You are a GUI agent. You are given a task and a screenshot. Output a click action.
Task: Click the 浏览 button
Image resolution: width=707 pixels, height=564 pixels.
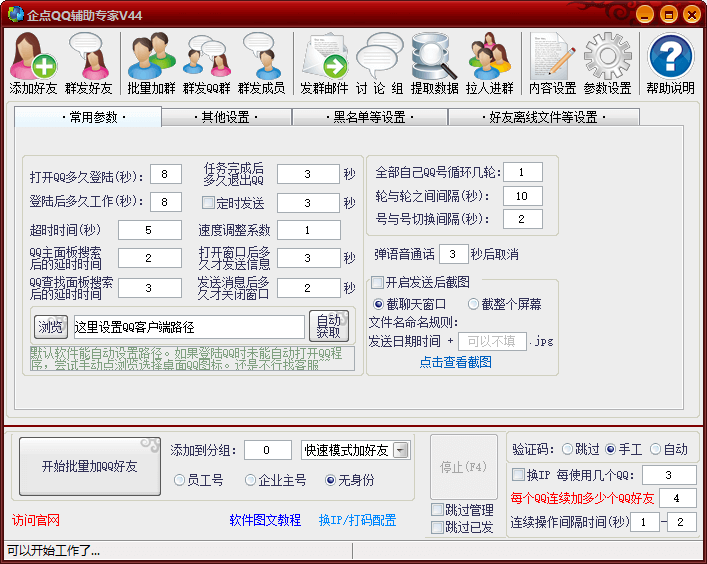pos(50,327)
